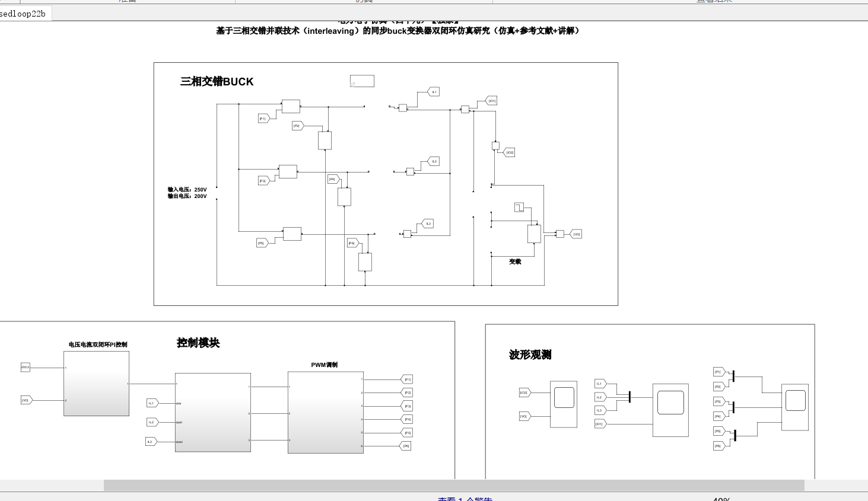Select the IL1 tag on the data input
This screenshot has height=501, width=868.
coord(152,403)
